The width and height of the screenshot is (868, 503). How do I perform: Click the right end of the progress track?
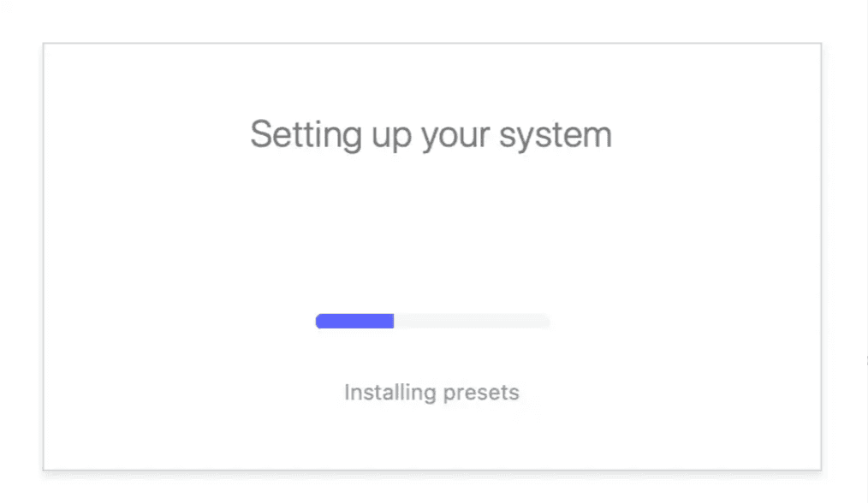point(545,322)
